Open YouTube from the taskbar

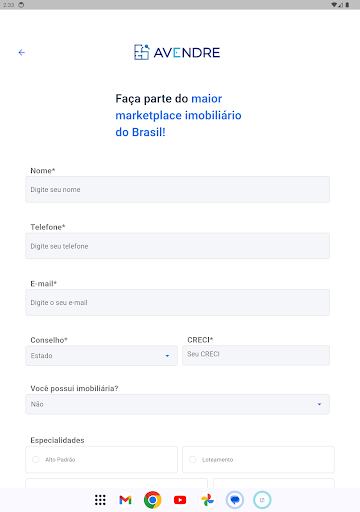180,500
